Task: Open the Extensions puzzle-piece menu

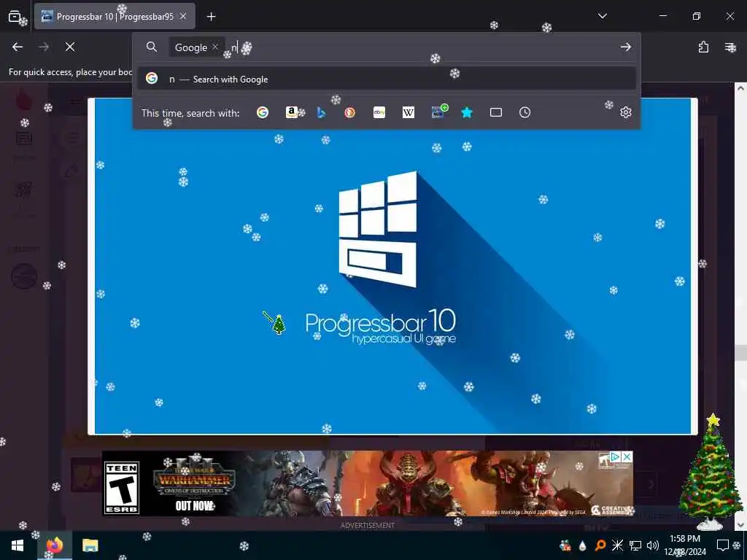Action: click(x=704, y=47)
